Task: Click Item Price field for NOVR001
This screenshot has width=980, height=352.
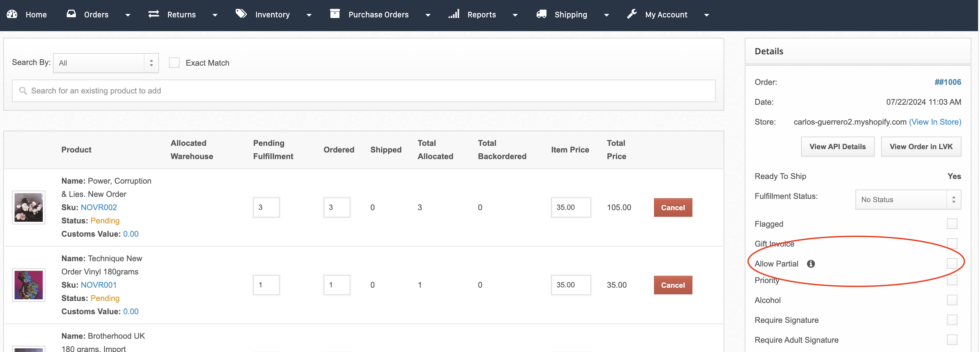Action: [571, 285]
